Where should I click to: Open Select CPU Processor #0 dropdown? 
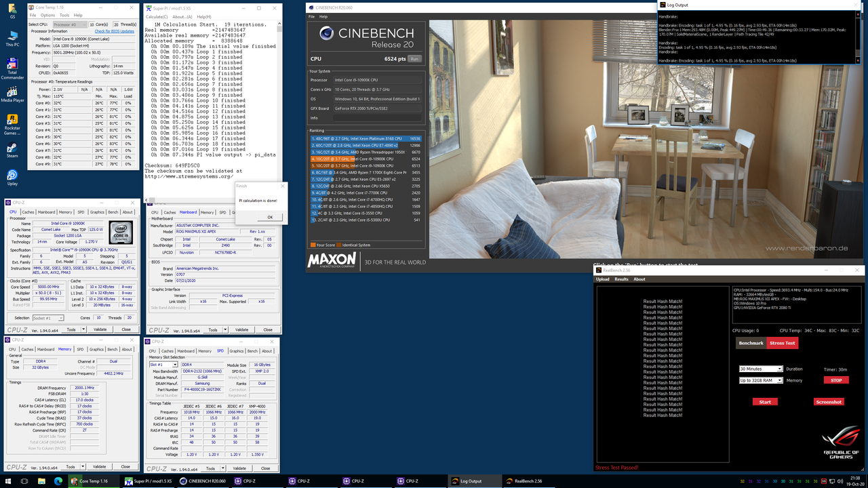coord(69,24)
